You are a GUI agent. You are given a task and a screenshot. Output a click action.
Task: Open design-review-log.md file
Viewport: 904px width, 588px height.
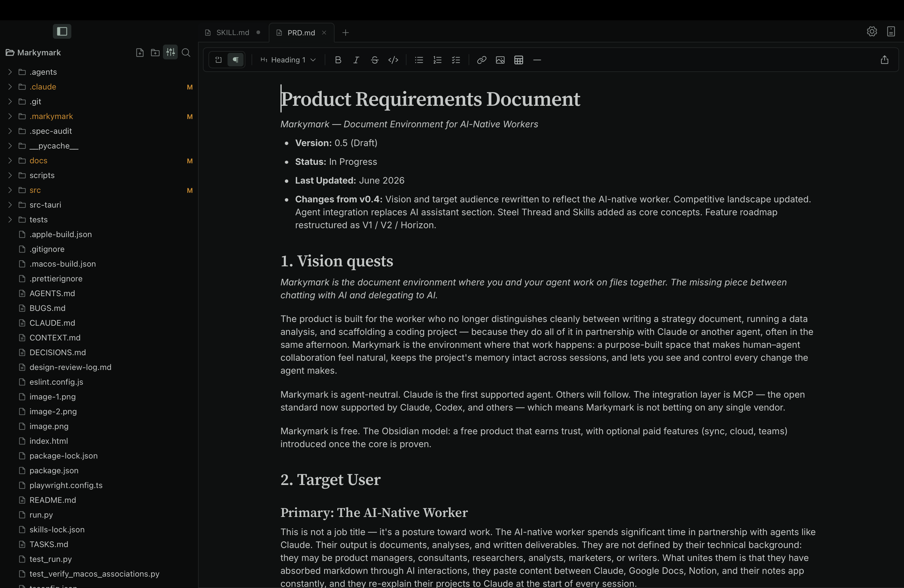pos(99,367)
